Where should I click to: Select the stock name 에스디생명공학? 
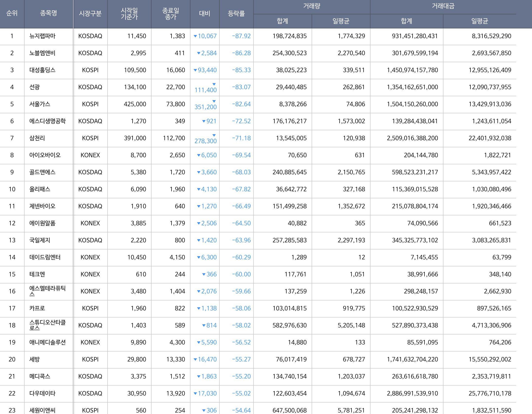47,121
